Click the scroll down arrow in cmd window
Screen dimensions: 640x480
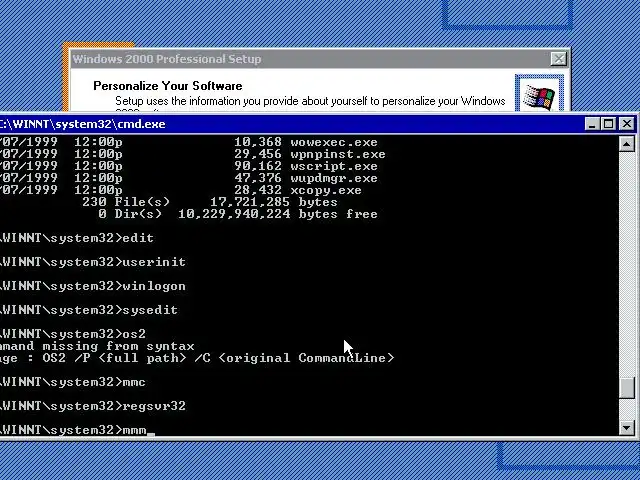click(627, 428)
